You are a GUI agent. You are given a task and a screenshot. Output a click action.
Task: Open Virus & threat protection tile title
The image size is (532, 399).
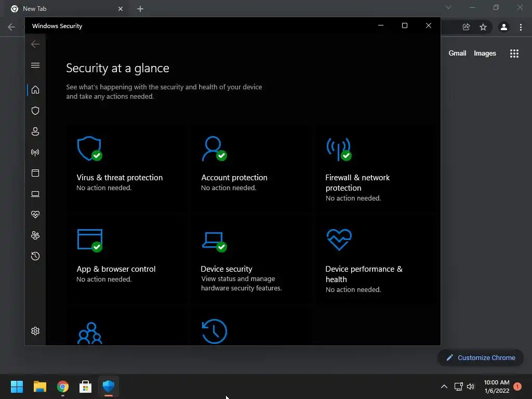(x=119, y=178)
